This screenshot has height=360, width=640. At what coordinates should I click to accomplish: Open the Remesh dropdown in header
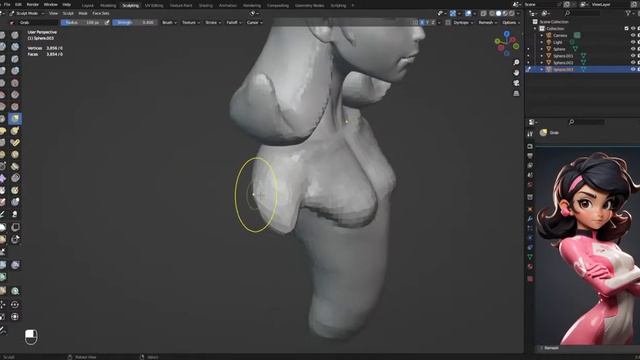click(x=488, y=22)
